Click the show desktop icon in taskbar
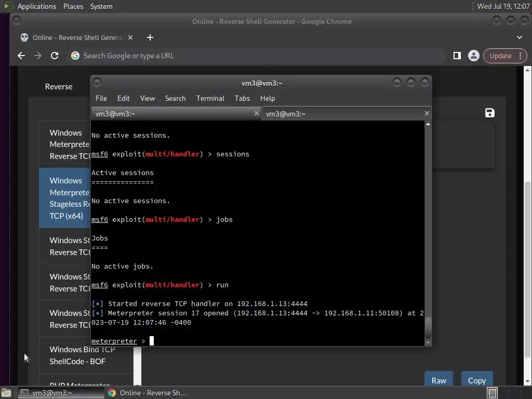Image resolution: width=532 pixels, height=399 pixels. click(x=6, y=393)
